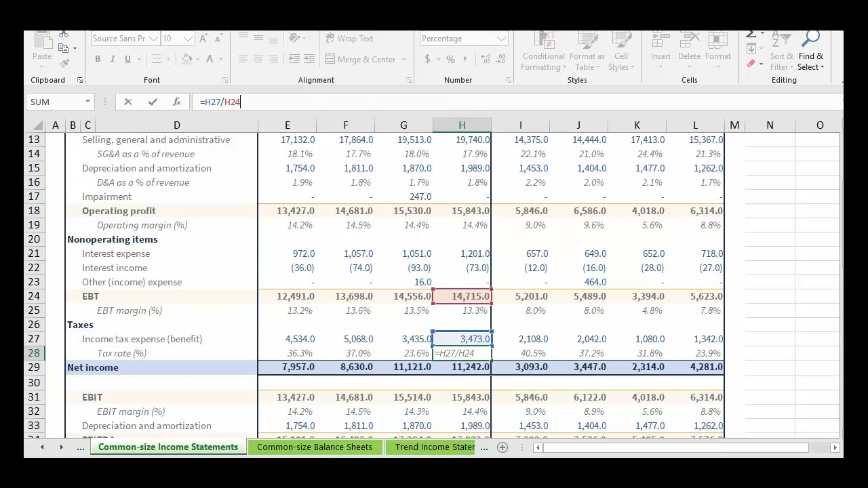868x488 pixels.
Task: Click Net income label cell
Action: [x=161, y=367]
